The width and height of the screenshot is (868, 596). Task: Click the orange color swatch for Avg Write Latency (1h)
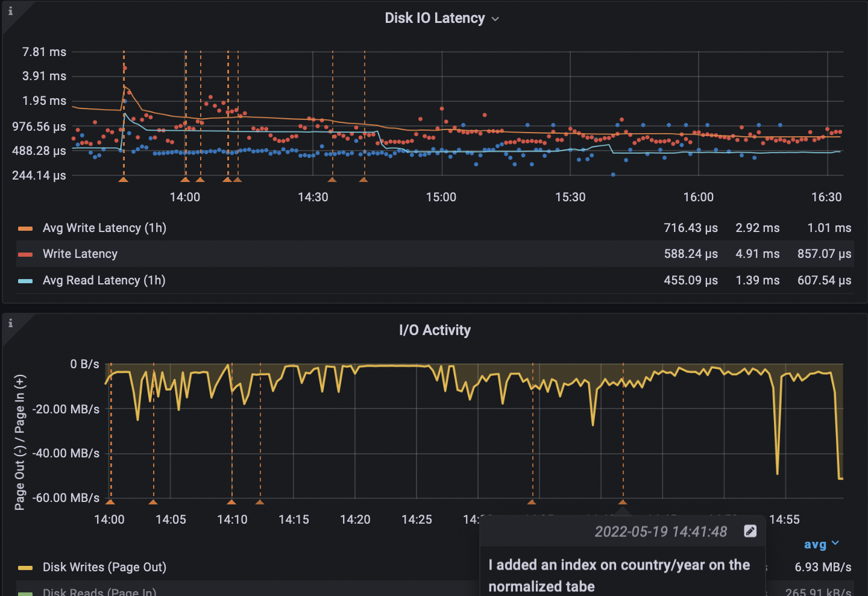[x=25, y=228]
